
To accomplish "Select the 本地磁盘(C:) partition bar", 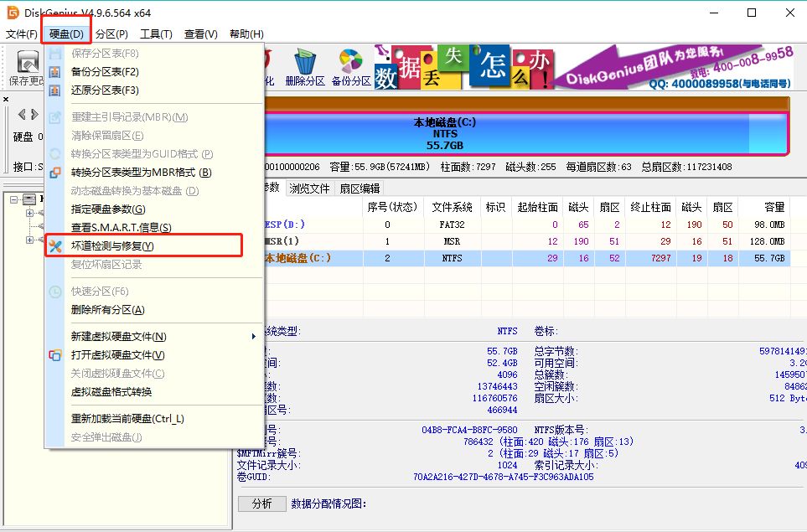I will point(527,133).
